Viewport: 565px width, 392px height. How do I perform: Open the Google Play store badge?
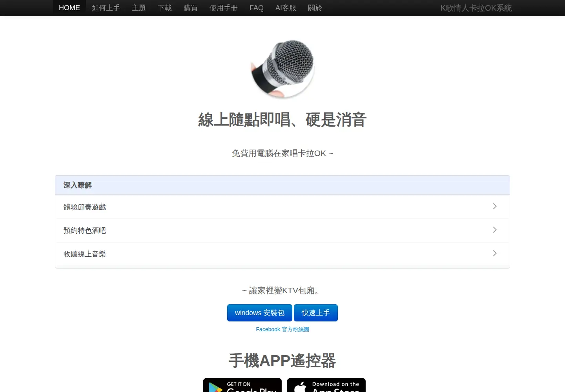242,385
